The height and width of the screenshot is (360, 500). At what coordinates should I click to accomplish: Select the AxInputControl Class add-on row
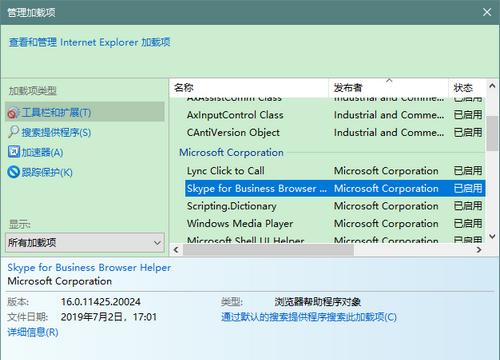click(x=335, y=115)
